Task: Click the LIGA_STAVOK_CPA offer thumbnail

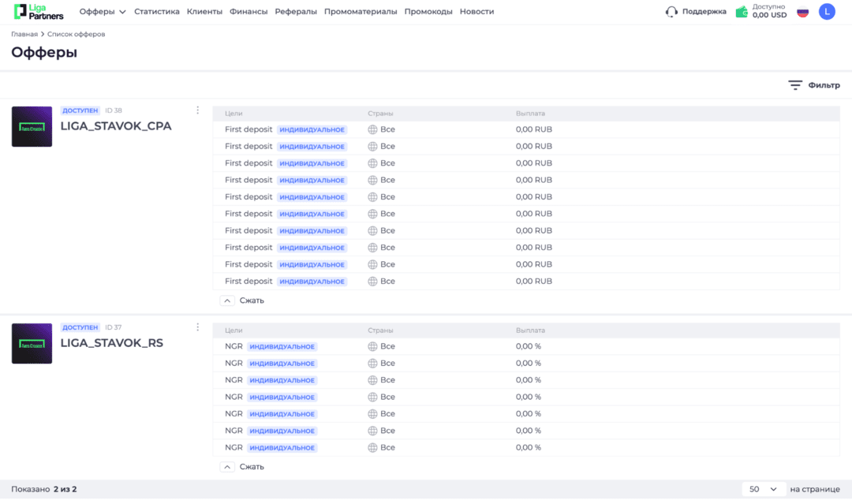Action: pyautogui.click(x=32, y=126)
